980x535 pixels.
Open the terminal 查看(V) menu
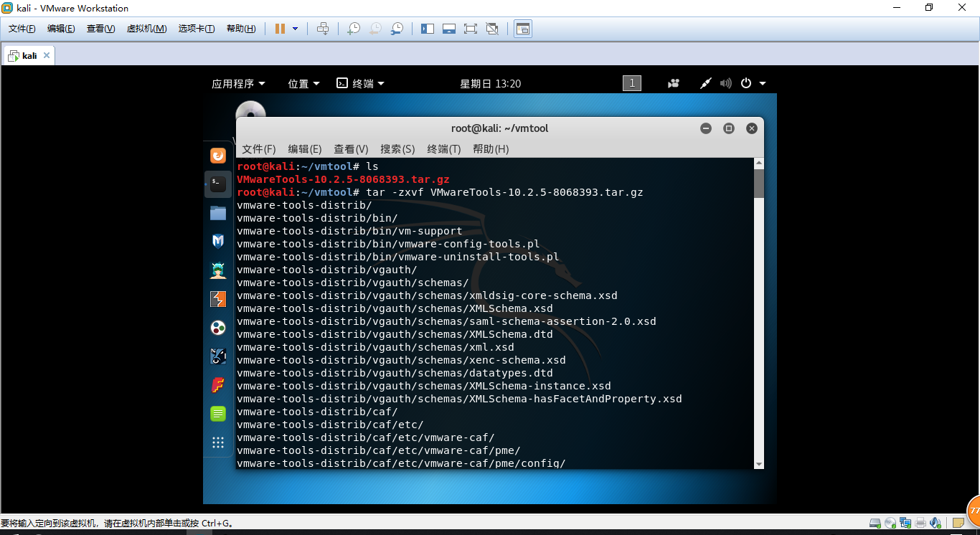[351, 149]
